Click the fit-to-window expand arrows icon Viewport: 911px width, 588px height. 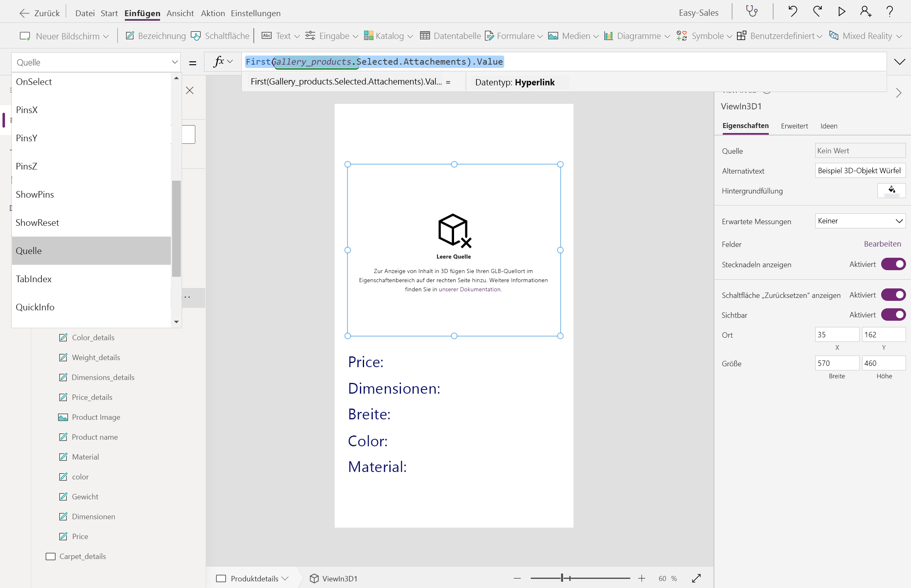(696, 578)
